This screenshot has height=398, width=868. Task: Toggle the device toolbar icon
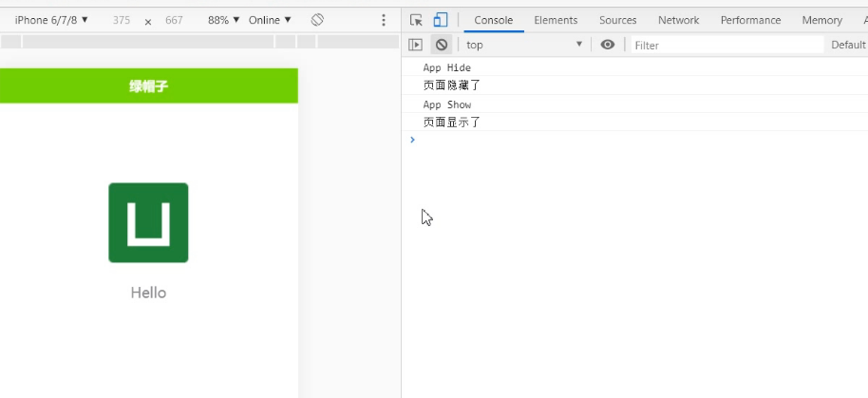(440, 20)
